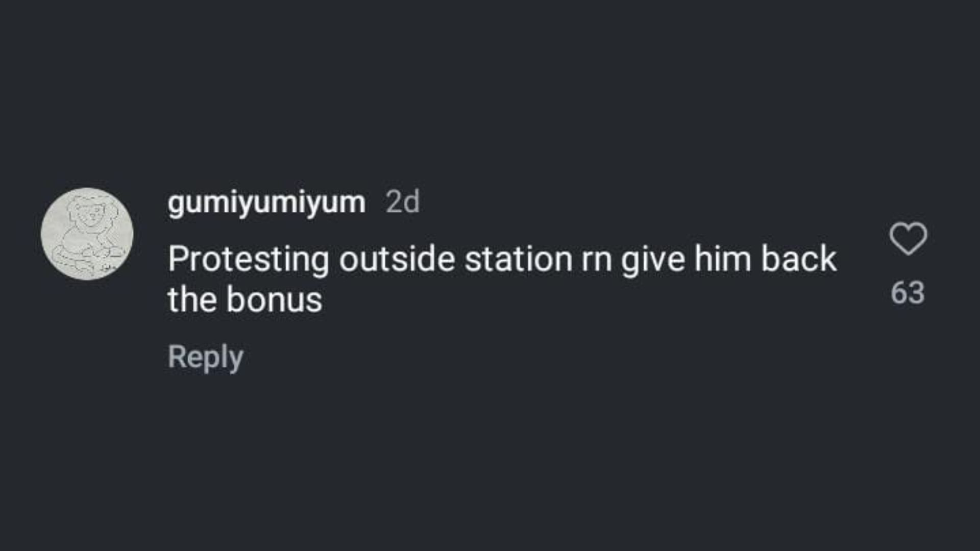The width and height of the screenshot is (980, 551).
Task: Reply to the bonus comment
Action: 205,357
